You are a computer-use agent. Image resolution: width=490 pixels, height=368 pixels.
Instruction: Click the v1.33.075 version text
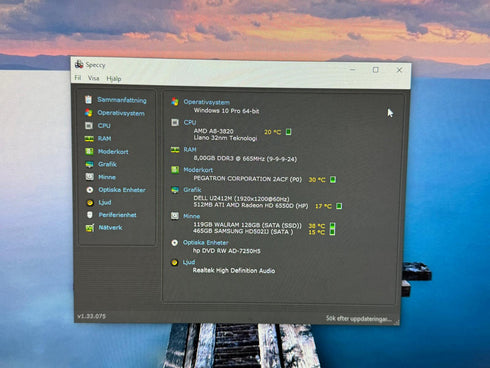coord(92,316)
